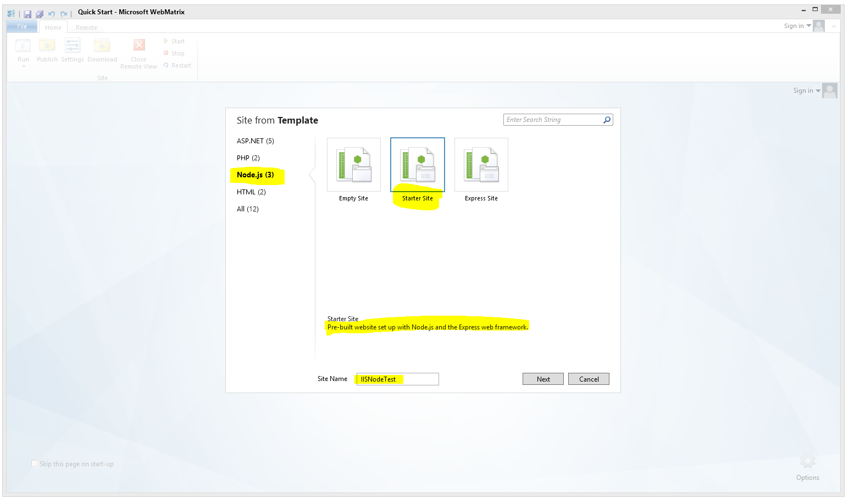This screenshot has height=504, width=849.
Task: Click the Next button
Action: (543, 379)
